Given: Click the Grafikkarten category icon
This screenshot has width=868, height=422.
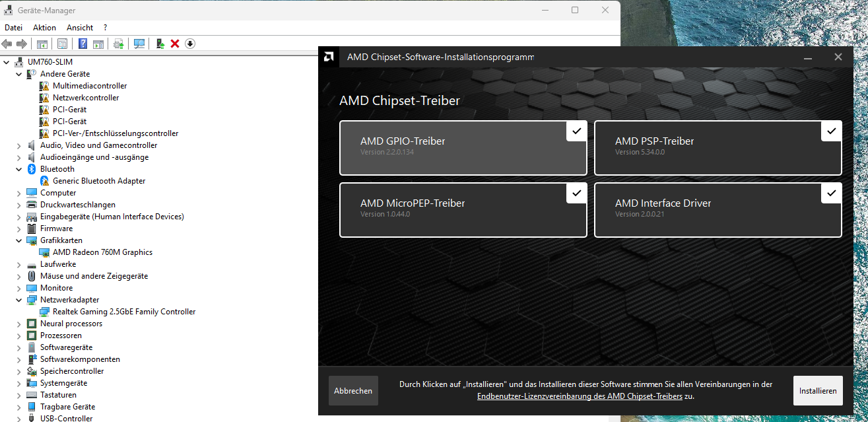Looking at the screenshot, I should point(32,240).
